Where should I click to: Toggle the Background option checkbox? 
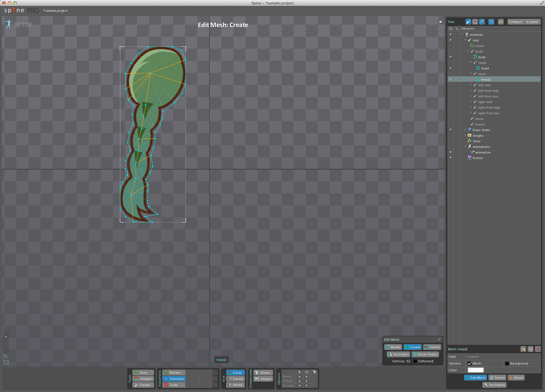[507, 363]
